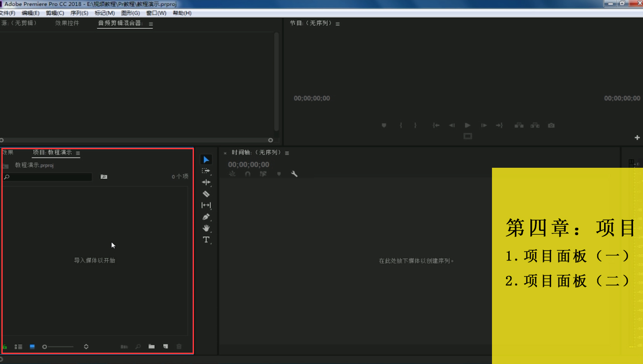This screenshot has height=364, width=643.
Task: Open the 编辑(E) menu
Action: tap(30, 13)
